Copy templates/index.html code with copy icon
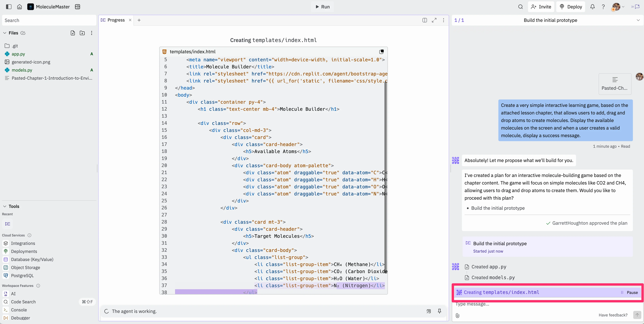Image resolution: width=644 pixels, height=324 pixels. tap(381, 52)
